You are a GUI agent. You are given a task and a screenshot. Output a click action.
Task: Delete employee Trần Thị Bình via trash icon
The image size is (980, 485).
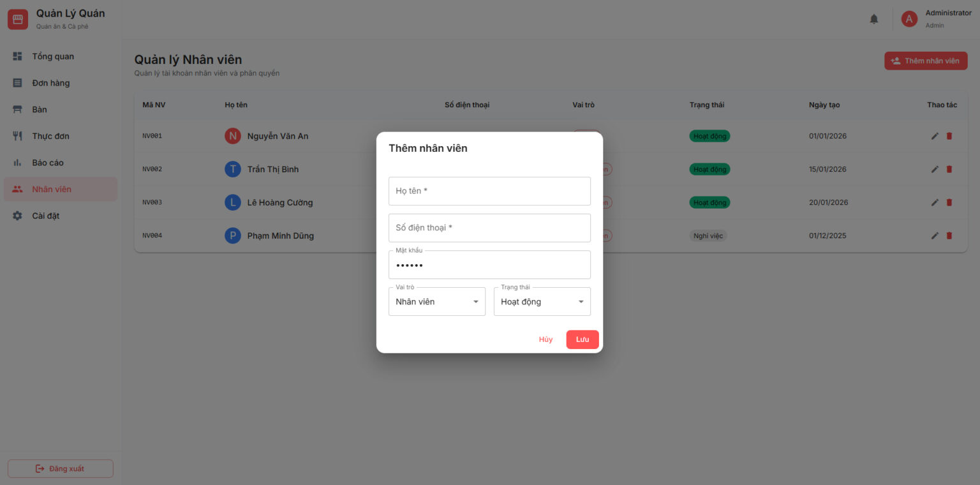pyautogui.click(x=949, y=169)
